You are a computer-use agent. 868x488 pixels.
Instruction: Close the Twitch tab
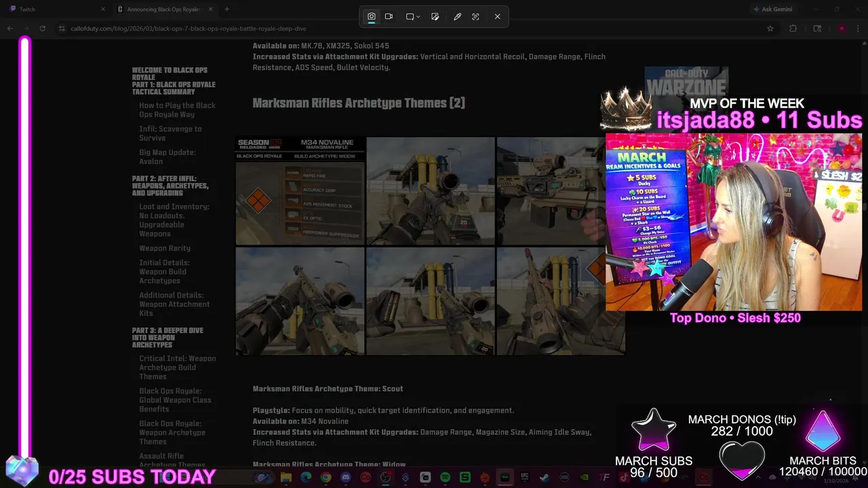tap(103, 9)
